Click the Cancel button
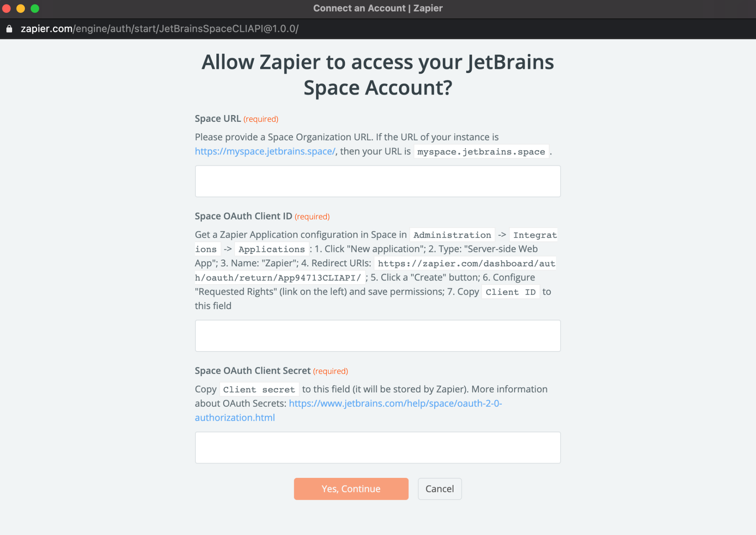The height and width of the screenshot is (535, 756). (439, 489)
